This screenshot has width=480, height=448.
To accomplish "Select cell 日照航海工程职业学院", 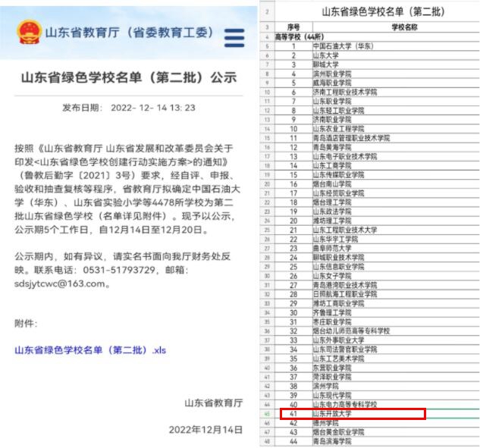I will point(396,294).
